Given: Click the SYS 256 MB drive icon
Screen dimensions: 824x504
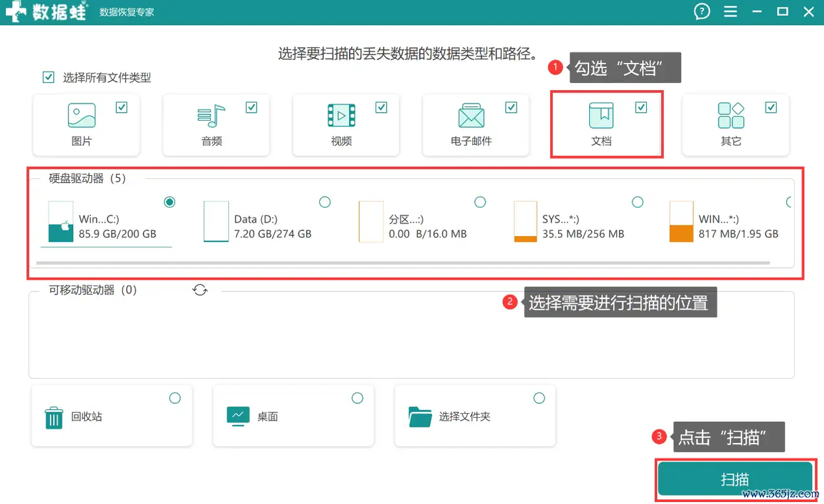Looking at the screenshot, I should pos(526,221).
